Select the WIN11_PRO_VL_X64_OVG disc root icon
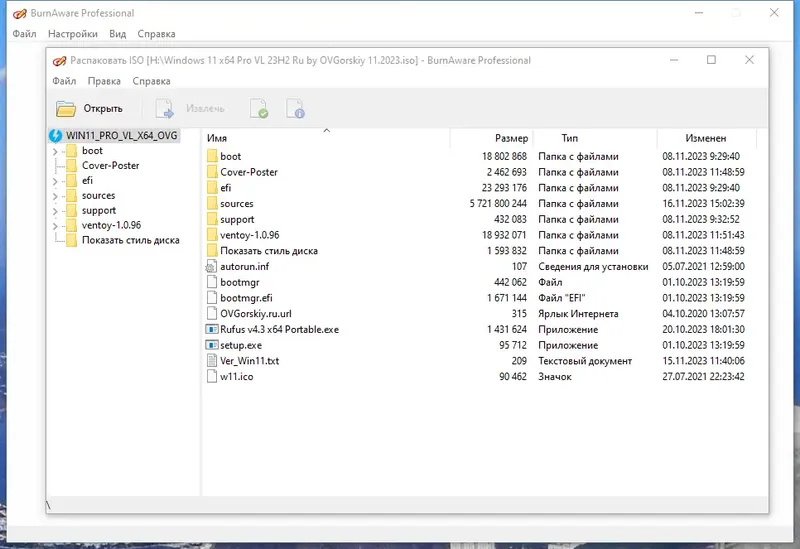The width and height of the screenshot is (800, 549). (56, 136)
